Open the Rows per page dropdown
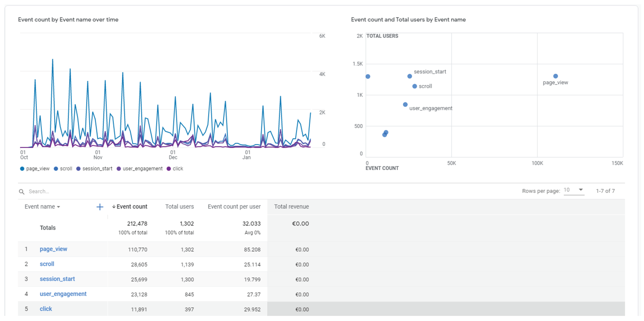 (x=574, y=190)
